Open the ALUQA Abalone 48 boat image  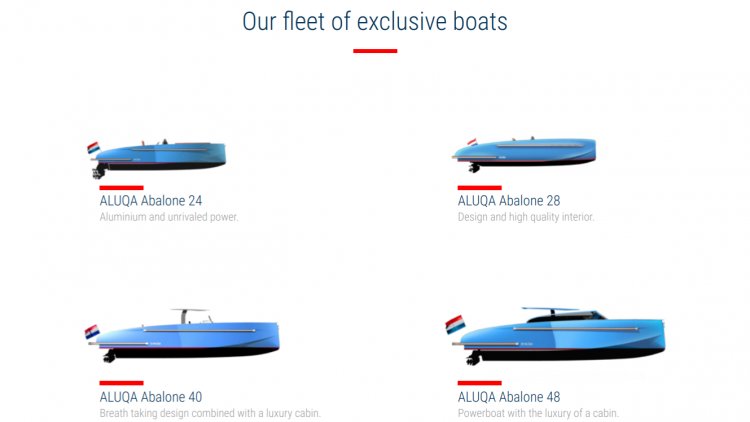(x=555, y=336)
